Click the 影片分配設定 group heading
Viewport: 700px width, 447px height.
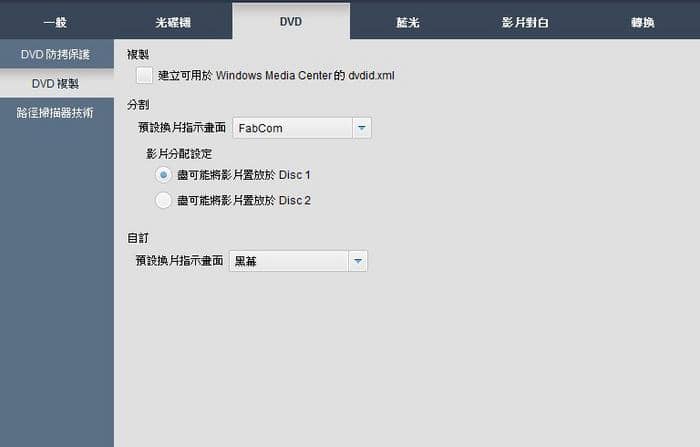click(179, 154)
